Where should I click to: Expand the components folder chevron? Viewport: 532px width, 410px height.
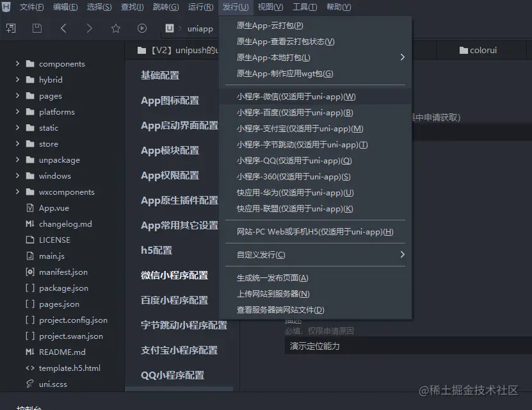[18, 63]
